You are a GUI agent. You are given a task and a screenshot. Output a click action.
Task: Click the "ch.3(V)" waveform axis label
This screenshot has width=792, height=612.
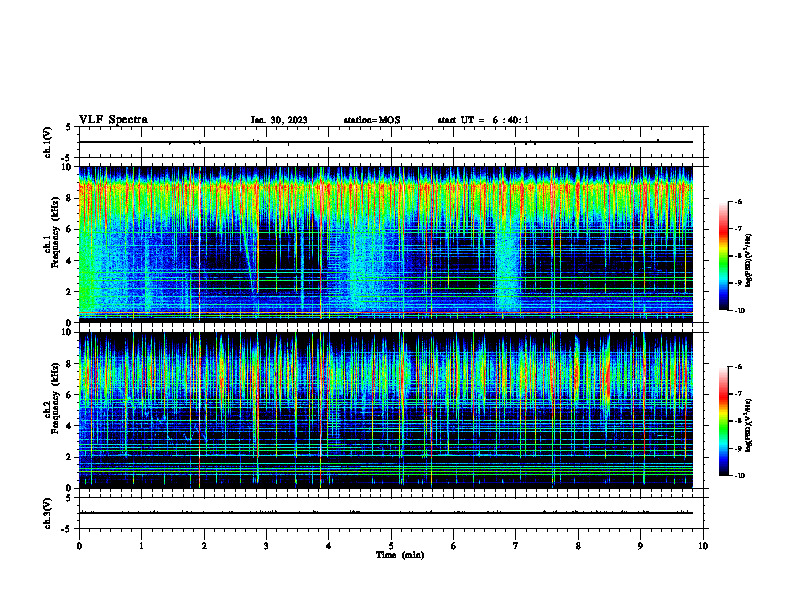48,514
